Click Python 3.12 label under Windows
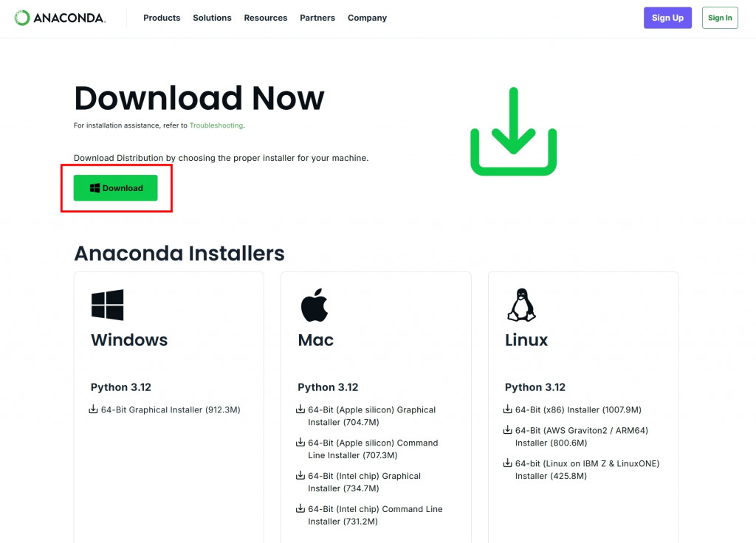 [121, 387]
